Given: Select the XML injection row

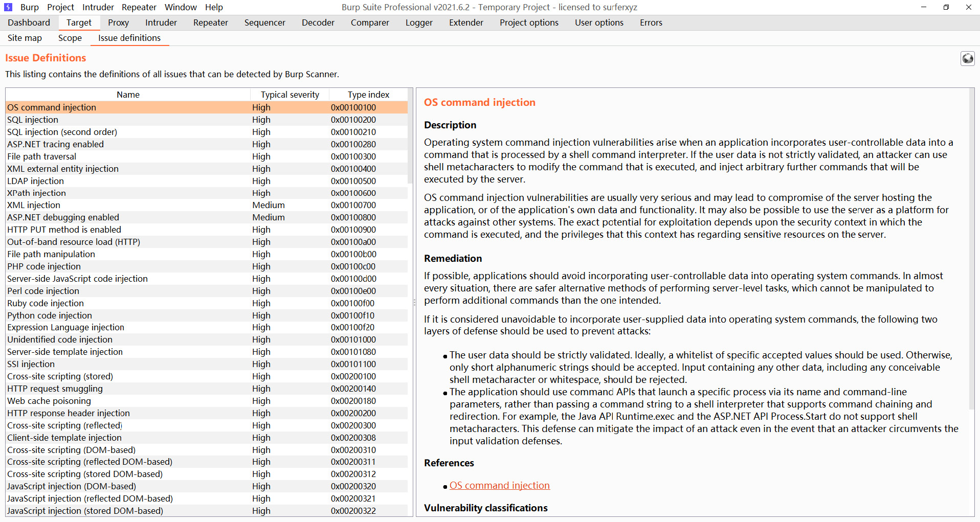Looking at the screenshot, I should pos(207,205).
